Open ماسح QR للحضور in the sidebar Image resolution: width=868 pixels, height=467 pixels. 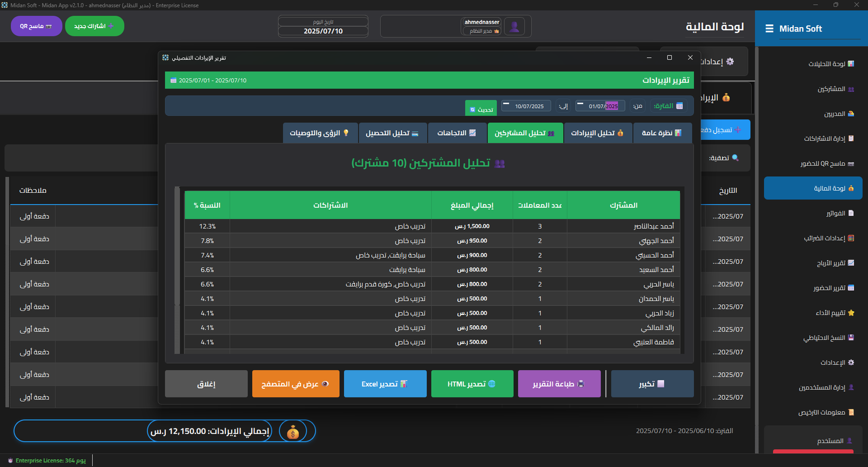click(x=813, y=163)
